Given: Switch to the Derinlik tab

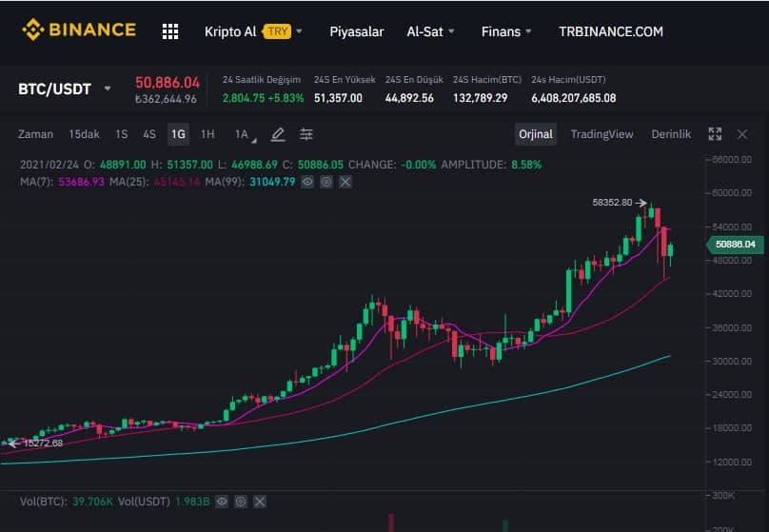Looking at the screenshot, I should [x=671, y=134].
